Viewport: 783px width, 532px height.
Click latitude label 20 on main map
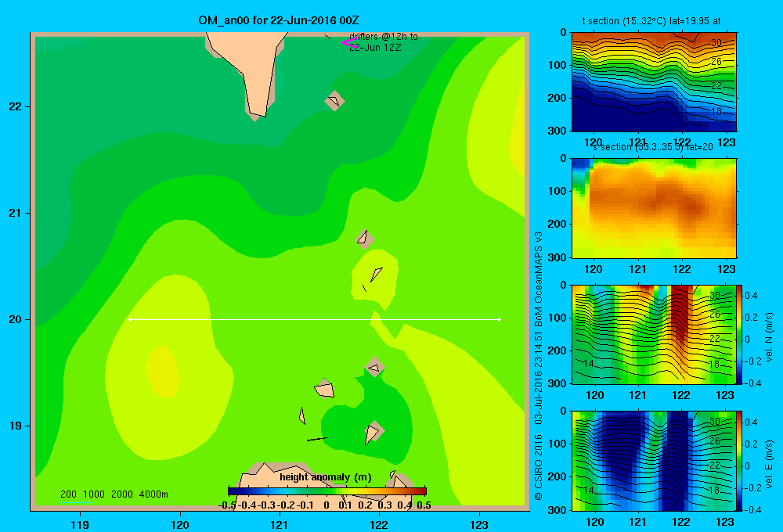[x=16, y=319]
